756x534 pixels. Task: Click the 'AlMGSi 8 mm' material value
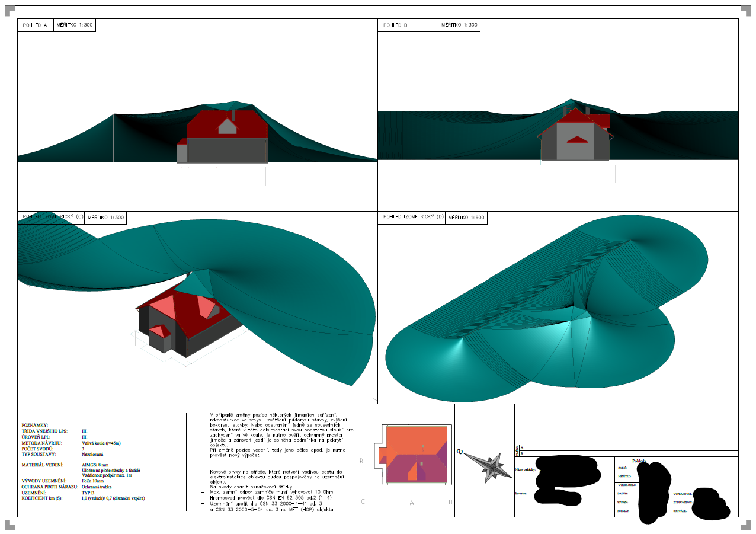coord(96,465)
